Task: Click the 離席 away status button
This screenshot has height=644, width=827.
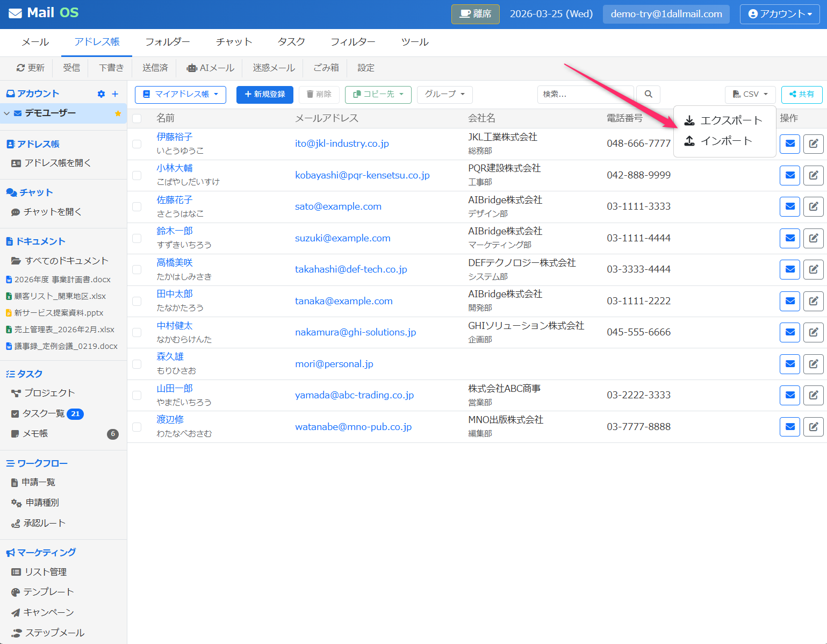Action: point(476,14)
